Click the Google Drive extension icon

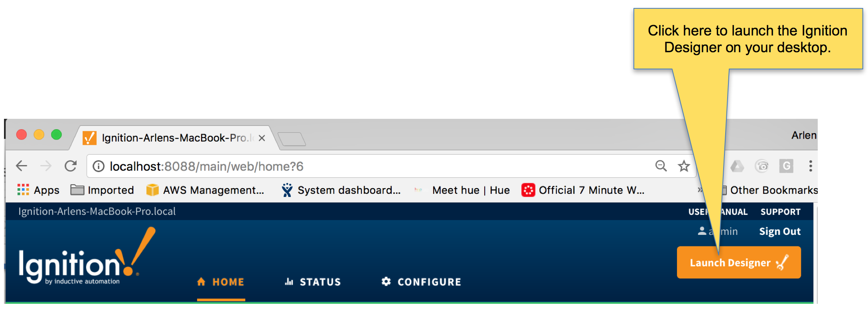pos(737,166)
